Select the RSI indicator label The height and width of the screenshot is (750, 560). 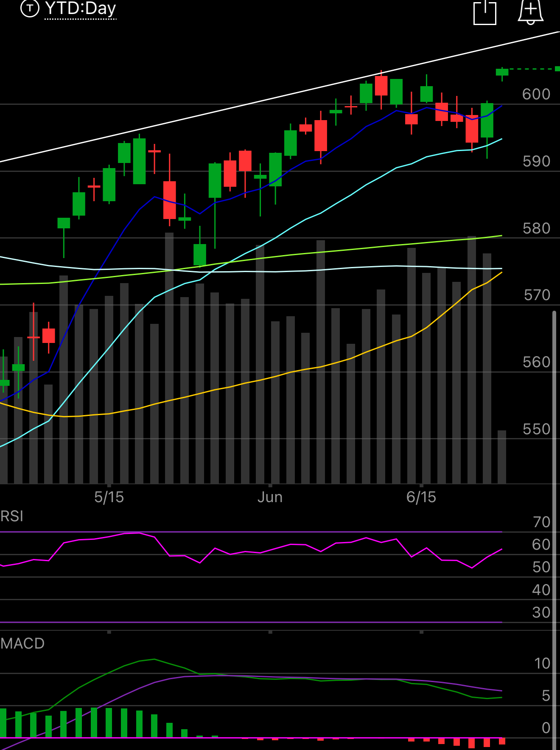(12, 517)
